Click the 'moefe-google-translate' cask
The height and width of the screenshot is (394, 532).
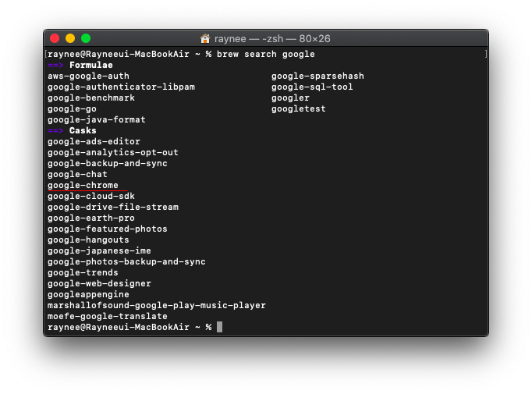[107, 316]
